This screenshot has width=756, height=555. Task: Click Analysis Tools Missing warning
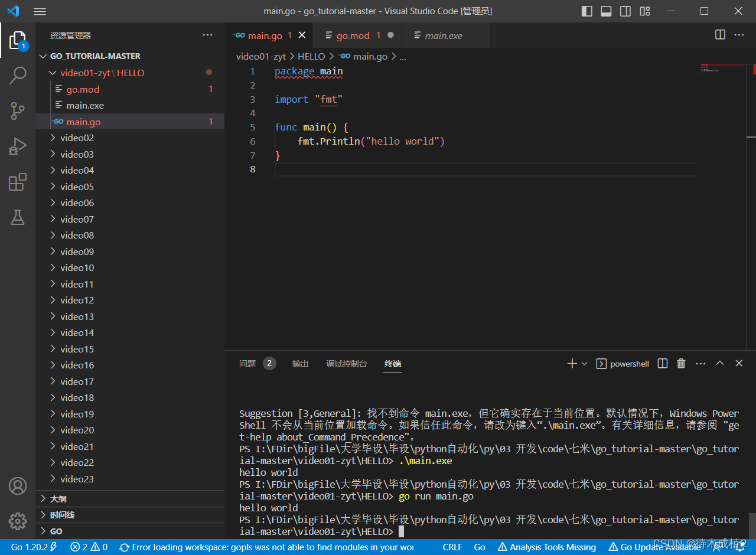547,547
